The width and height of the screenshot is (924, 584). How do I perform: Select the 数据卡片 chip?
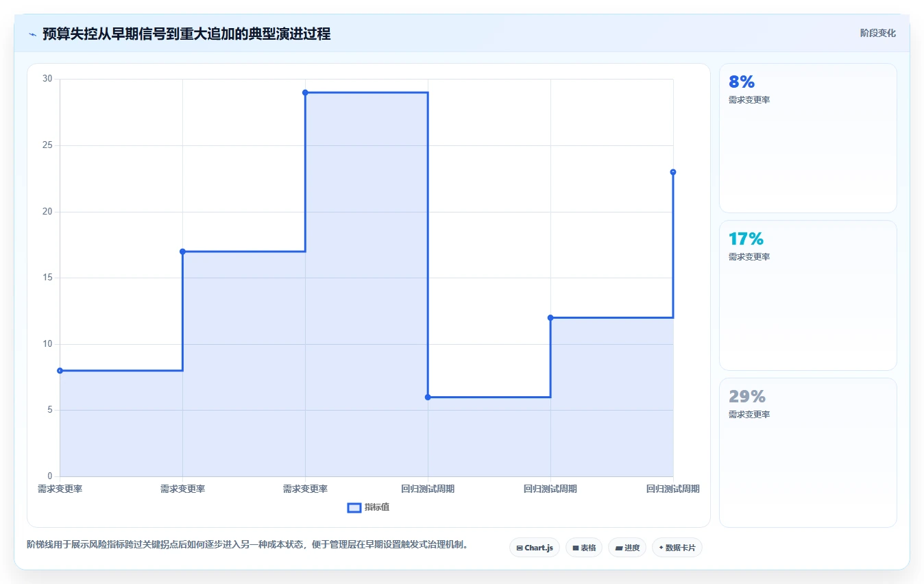click(677, 548)
